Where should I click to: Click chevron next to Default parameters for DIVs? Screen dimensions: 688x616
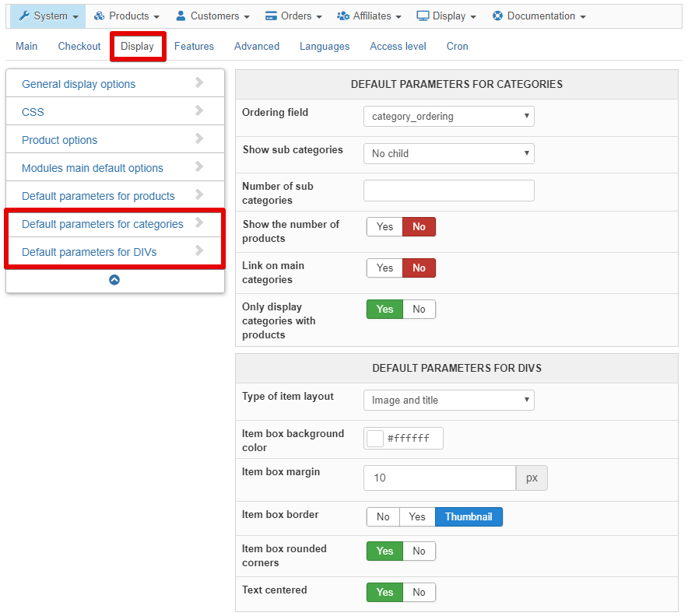tap(199, 250)
